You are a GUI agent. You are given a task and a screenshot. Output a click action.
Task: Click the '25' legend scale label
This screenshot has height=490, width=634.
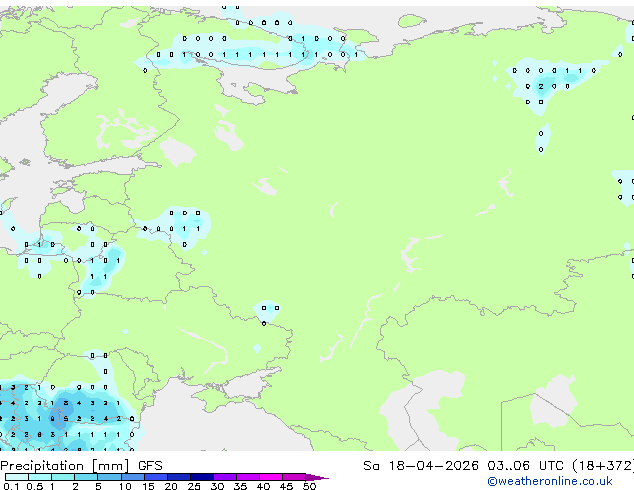coord(194,486)
